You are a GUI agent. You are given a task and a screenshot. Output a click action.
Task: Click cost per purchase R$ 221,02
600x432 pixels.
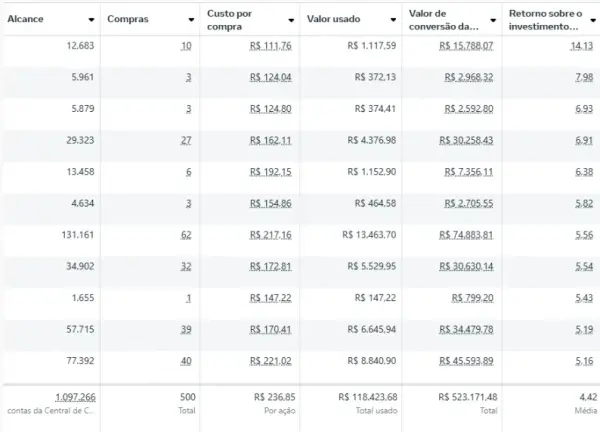pyautogui.click(x=271, y=361)
